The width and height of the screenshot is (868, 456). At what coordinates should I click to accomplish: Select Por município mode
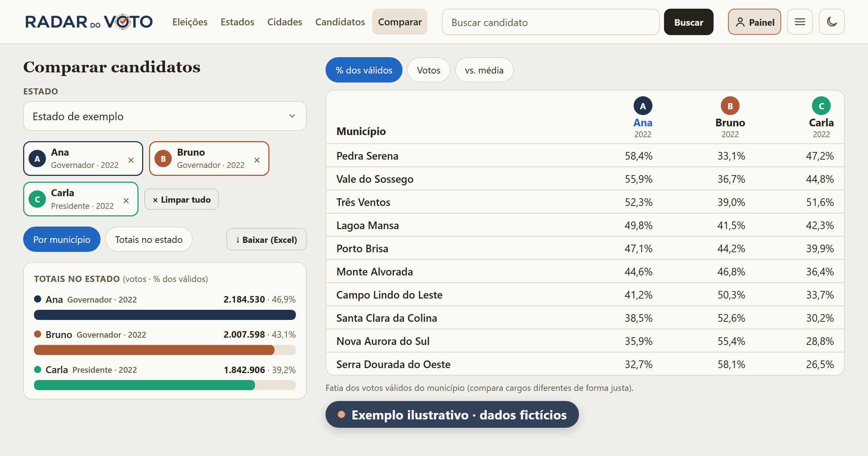(62, 239)
